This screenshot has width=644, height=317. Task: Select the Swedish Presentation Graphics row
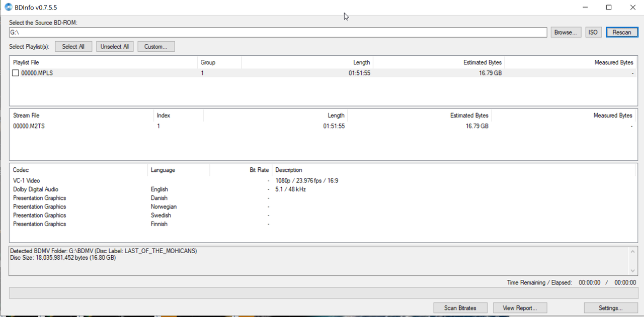click(x=323, y=215)
